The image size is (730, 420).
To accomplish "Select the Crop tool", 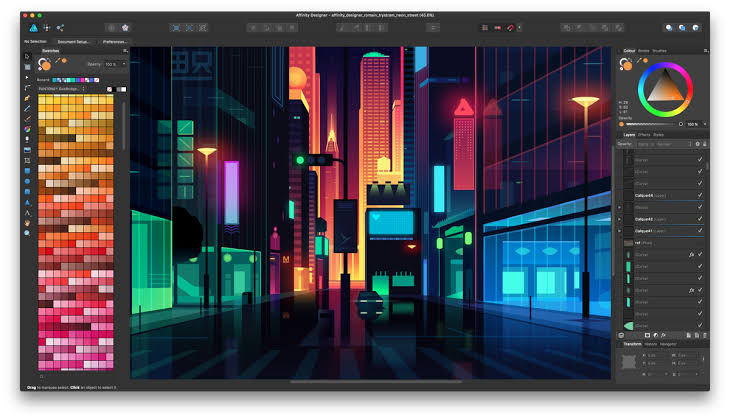I will [x=27, y=160].
